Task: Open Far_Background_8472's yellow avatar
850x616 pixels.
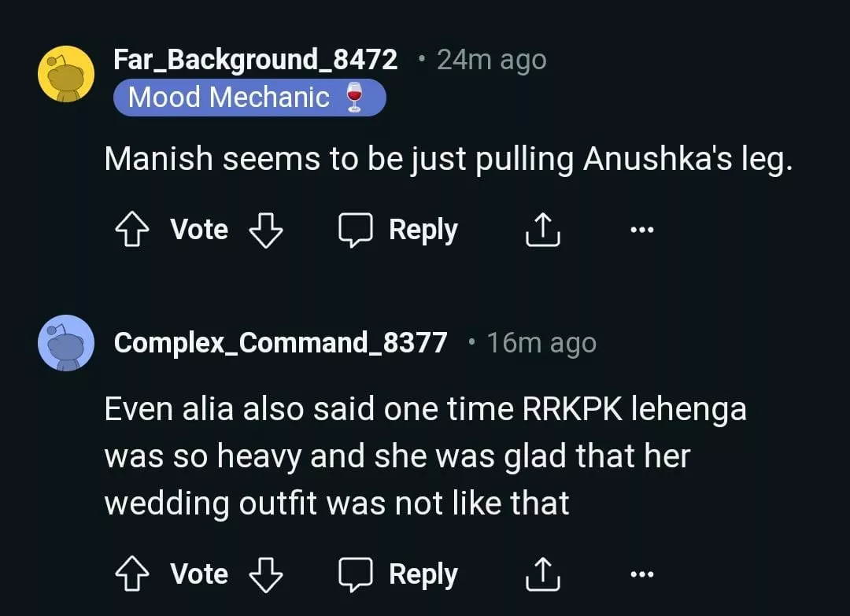Action: (x=66, y=74)
